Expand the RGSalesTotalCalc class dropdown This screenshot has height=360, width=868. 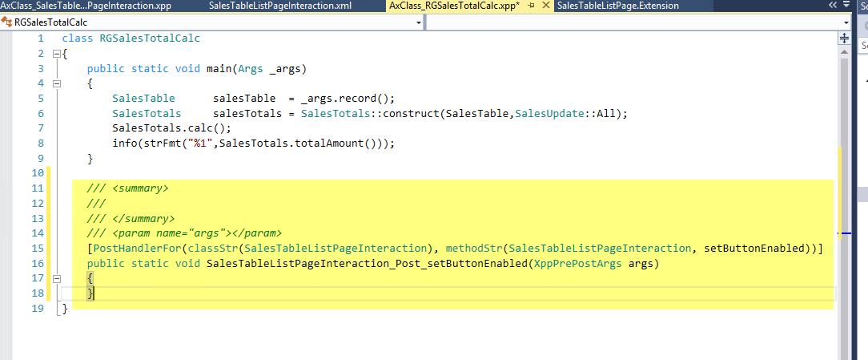pos(419,22)
